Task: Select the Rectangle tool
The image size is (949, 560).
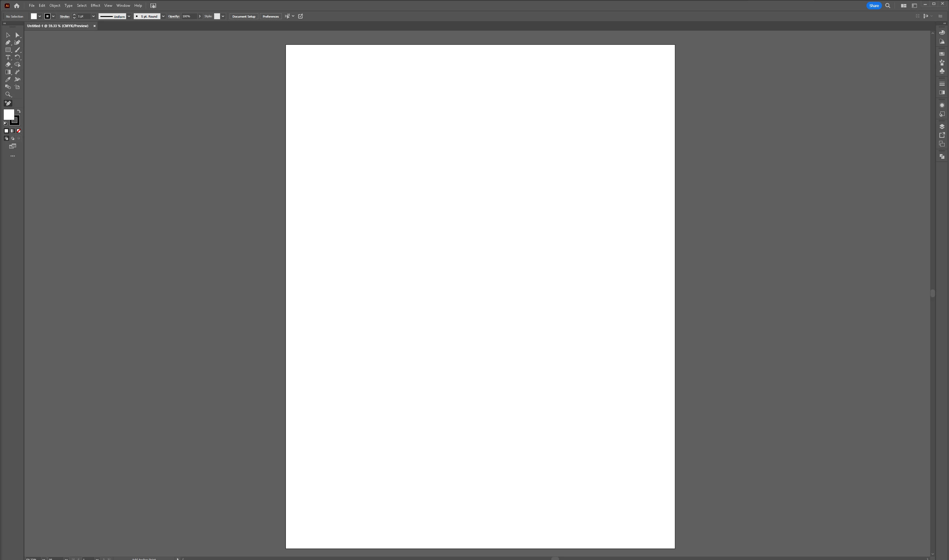Action: click(8, 50)
